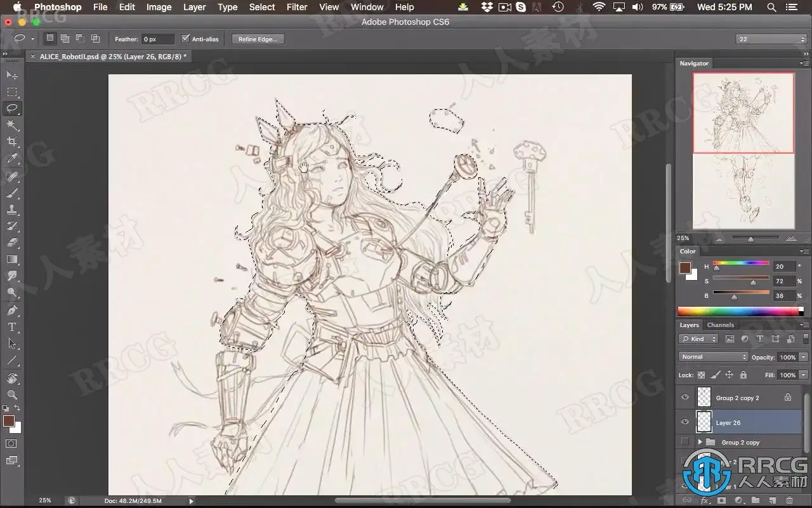The width and height of the screenshot is (812, 508).
Task: Select the Line shape tool
Action: tap(12, 360)
